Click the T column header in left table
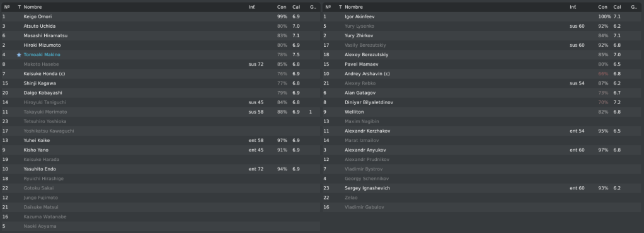Image resolution: width=644 pixels, height=233 pixels. coord(20,7)
